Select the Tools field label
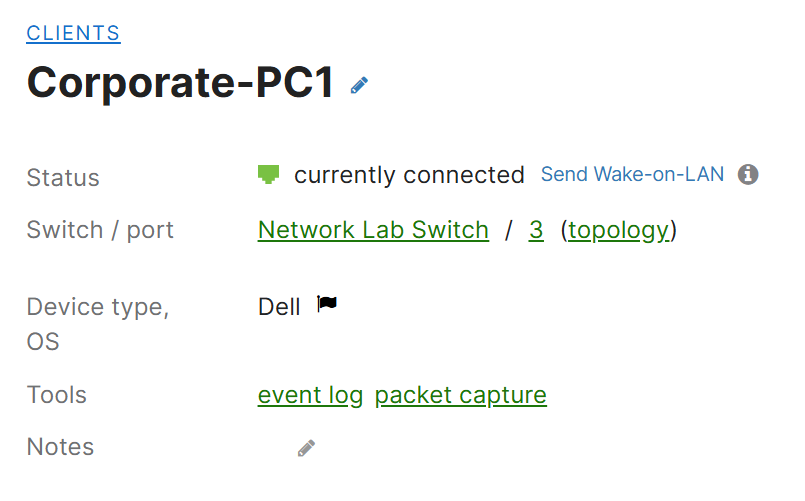Screen dimensions: 805x501 [x=56, y=395]
